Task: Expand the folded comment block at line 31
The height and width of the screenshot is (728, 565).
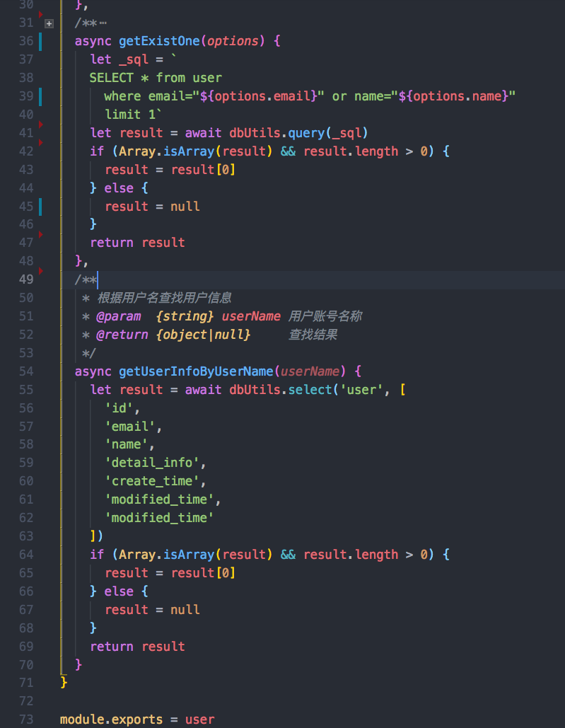Action: tap(49, 23)
